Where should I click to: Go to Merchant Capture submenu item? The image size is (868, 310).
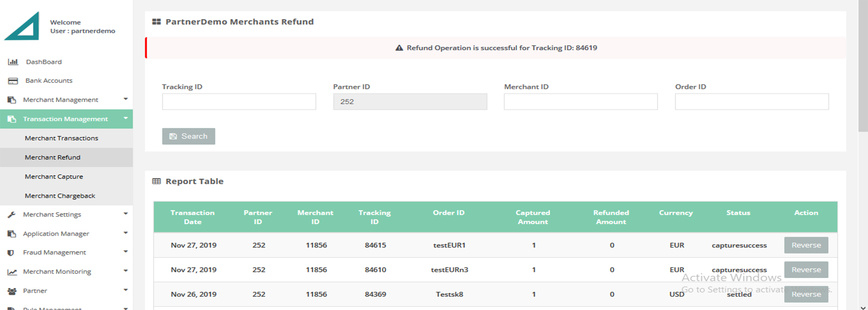54,176
